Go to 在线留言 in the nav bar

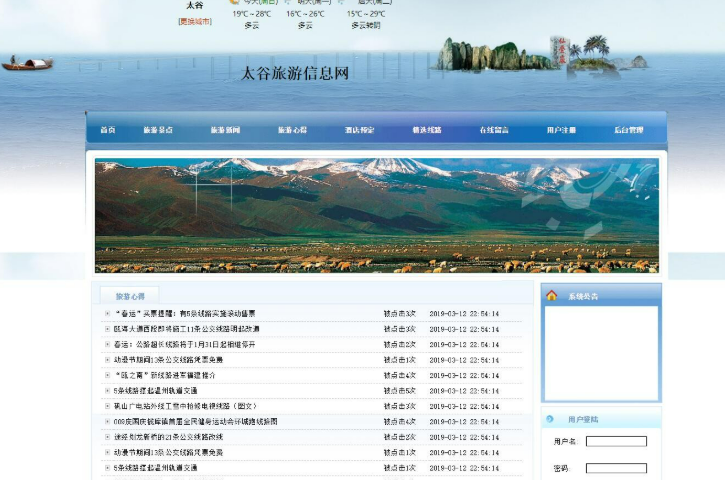[x=494, y=130]
